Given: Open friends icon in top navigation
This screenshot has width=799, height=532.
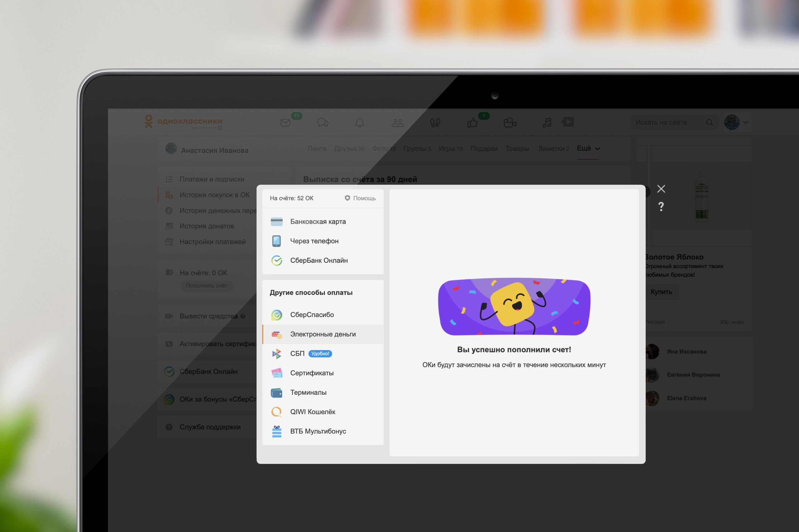Looking at the screenshot, I should point(397,123).
